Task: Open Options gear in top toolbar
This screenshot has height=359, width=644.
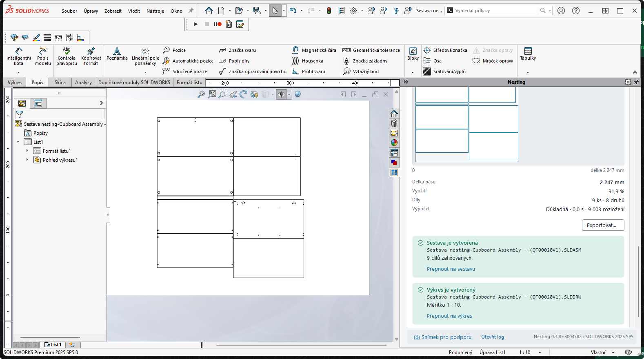Action: tap(353, 11)
